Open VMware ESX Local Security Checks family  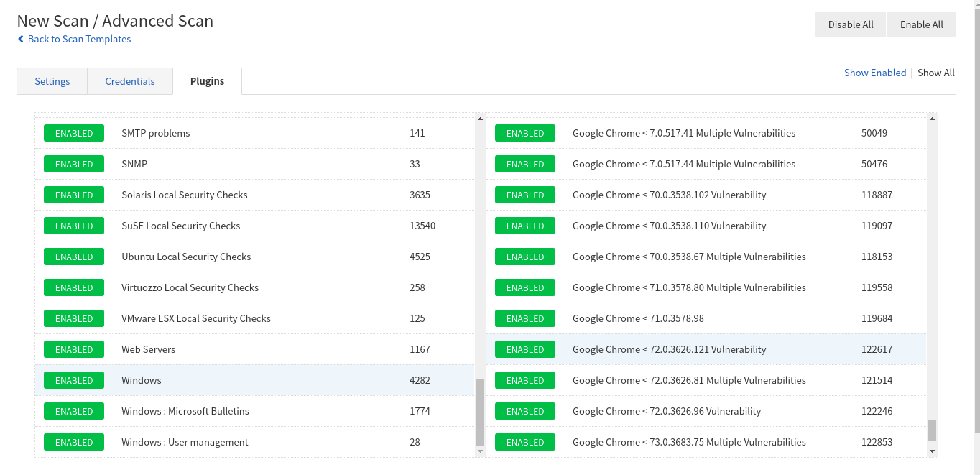[196, 318]
